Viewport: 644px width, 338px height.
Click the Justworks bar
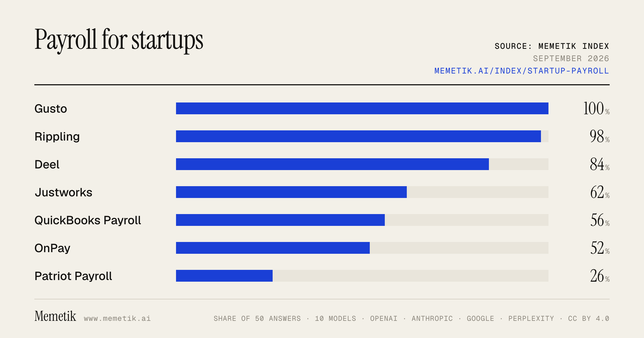(x=362, y=192)
